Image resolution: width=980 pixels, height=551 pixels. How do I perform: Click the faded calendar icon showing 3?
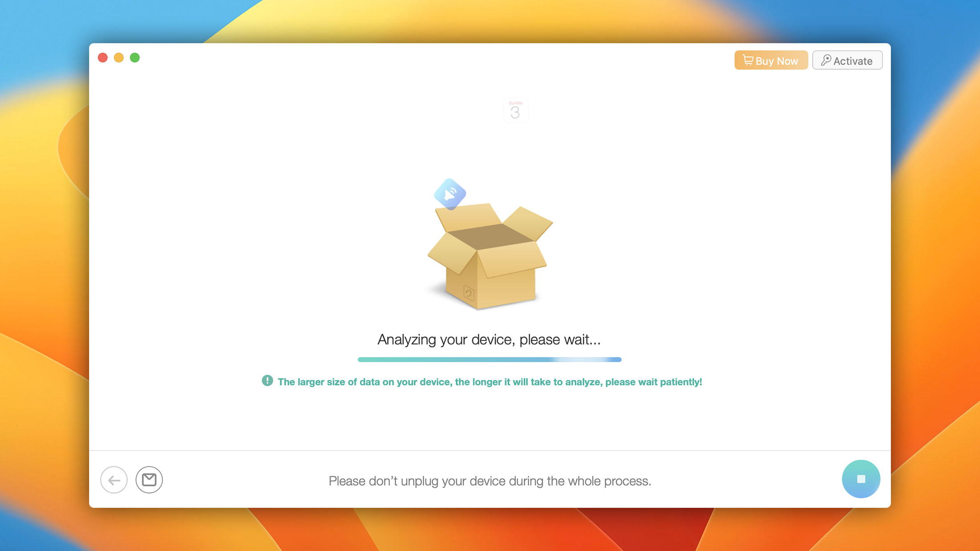pyautogui.click(x=515, y=110)
